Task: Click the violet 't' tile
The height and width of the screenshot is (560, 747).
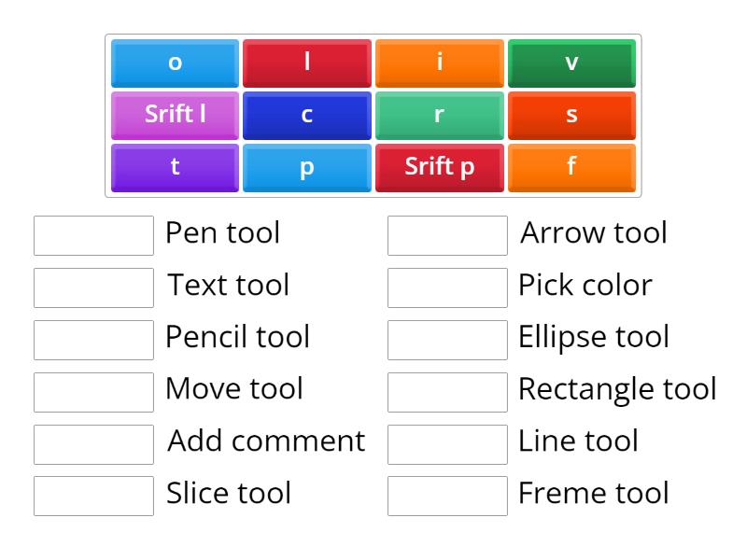Action: tap(174, 167)
